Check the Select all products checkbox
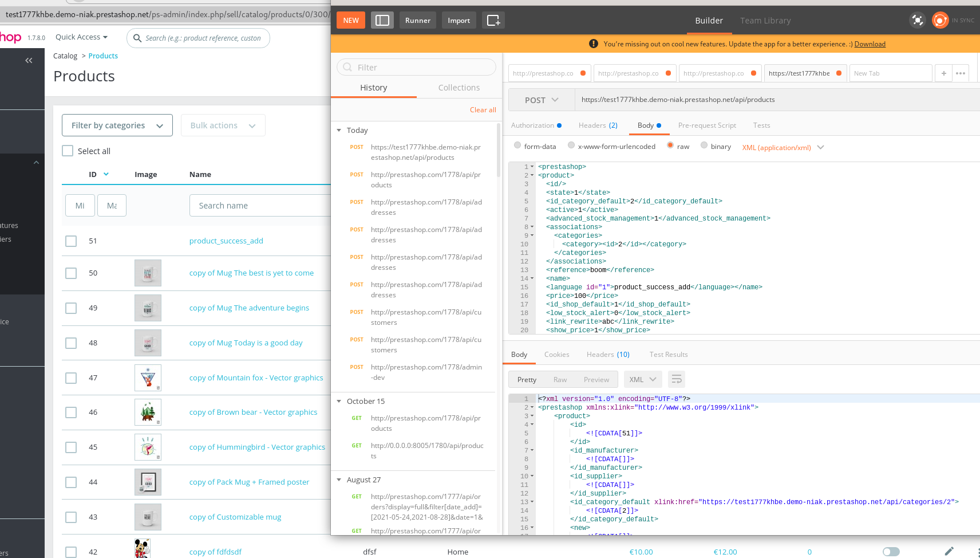980x558 pixels. (68, 151)
